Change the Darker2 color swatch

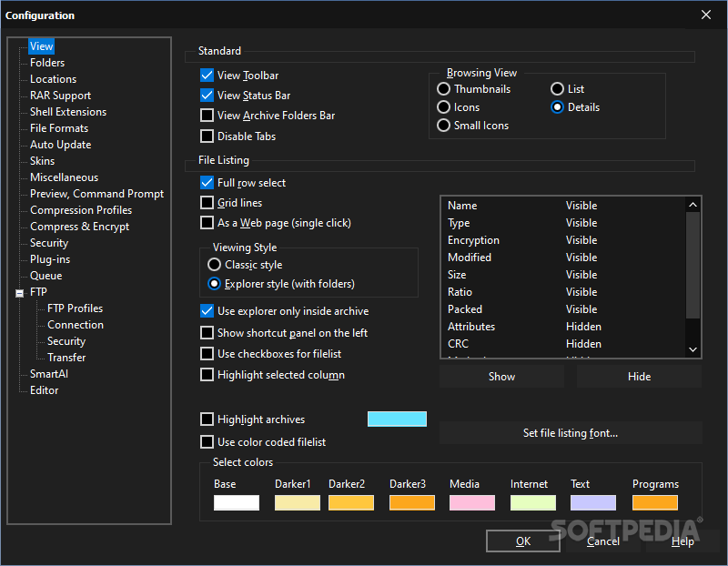click(x=351, y=502)
